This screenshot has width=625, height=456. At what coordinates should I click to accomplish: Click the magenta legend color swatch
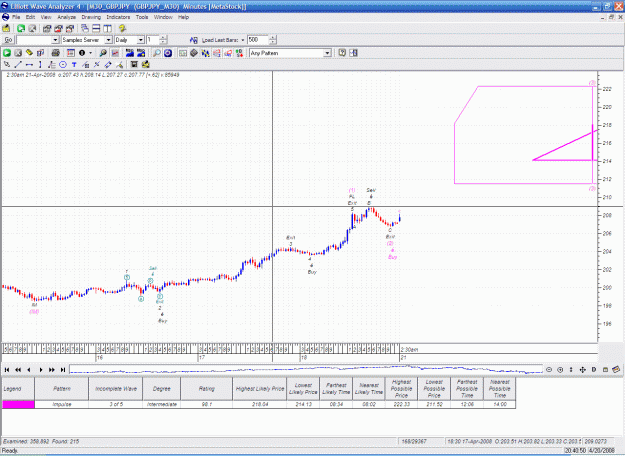[18, 405]
